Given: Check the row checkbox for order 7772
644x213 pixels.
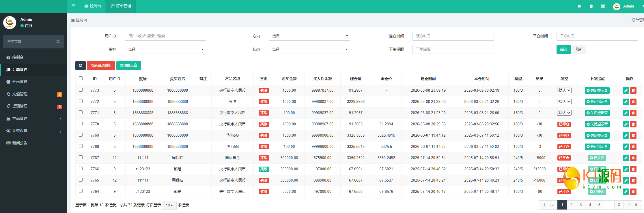Looking at the screenshot, I should point(81,101).
